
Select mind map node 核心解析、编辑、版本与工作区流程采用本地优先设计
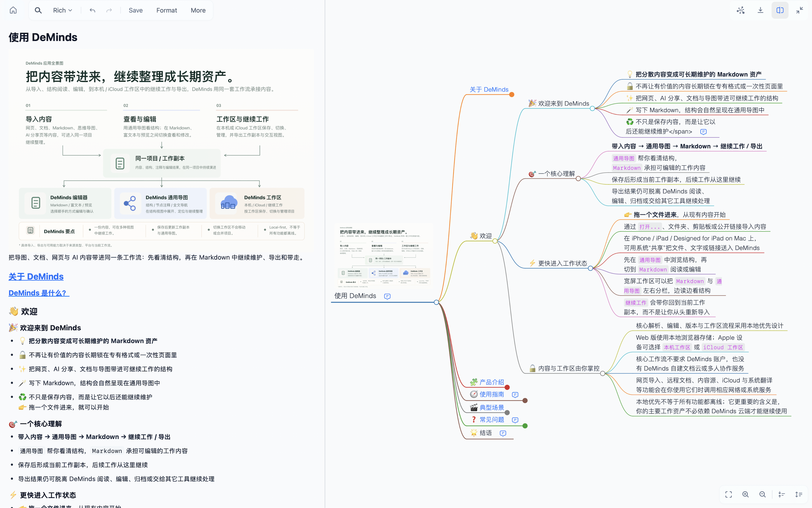tap(710, 326)
